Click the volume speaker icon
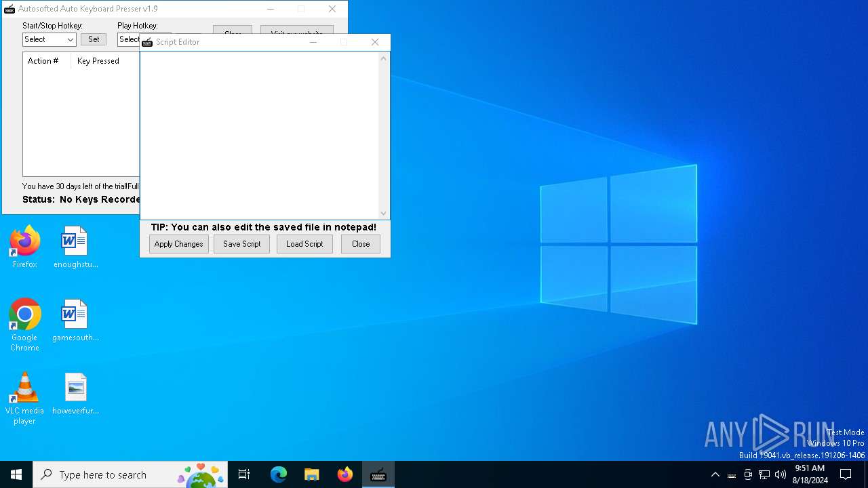 coord(781,474)
